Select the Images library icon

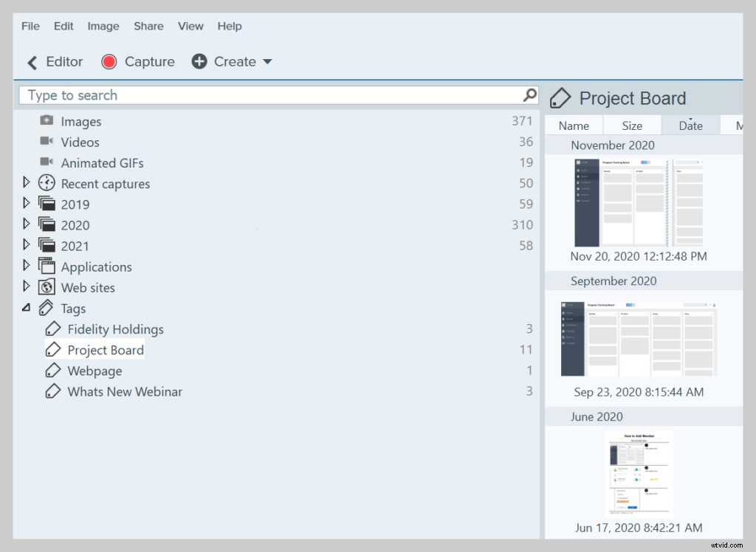[x=46, y=121]
